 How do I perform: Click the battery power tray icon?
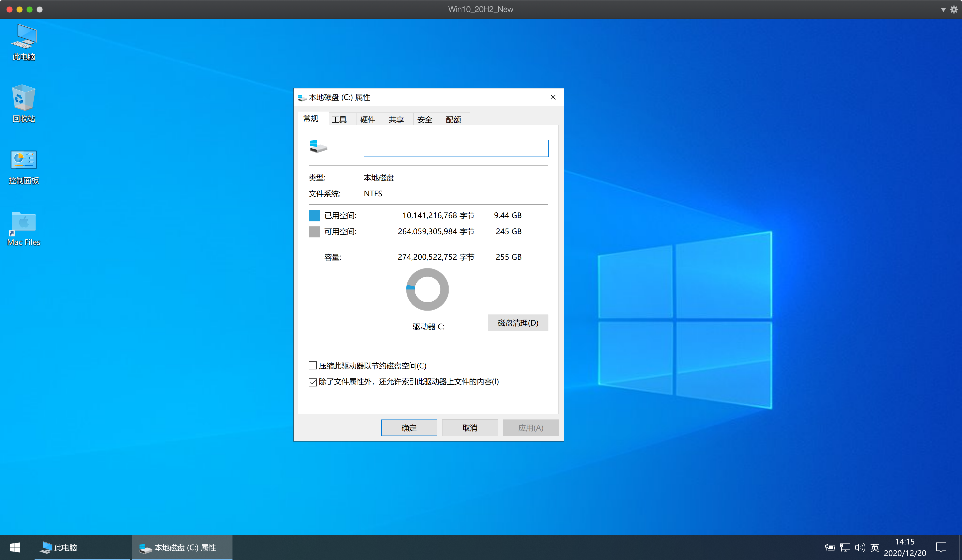829,547
